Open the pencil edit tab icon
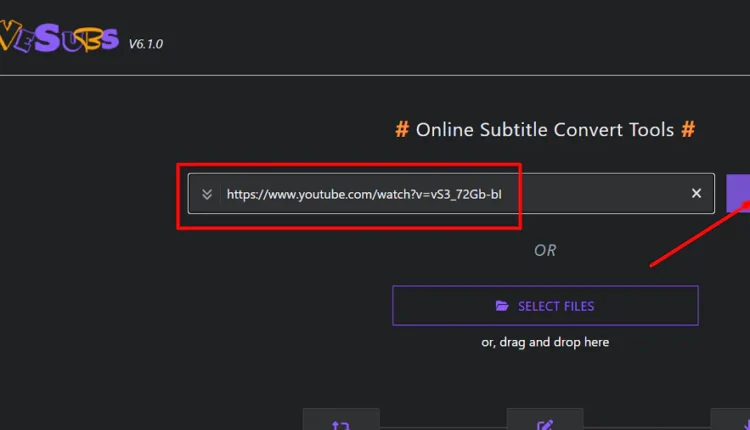 pyautogui.click(x=545, y=423)
